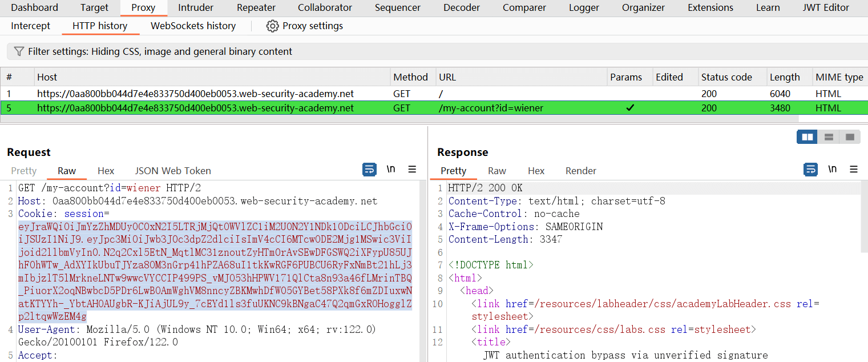
Task: Click the Length column header
Action: pyautogui.click(x=785, y=77)
